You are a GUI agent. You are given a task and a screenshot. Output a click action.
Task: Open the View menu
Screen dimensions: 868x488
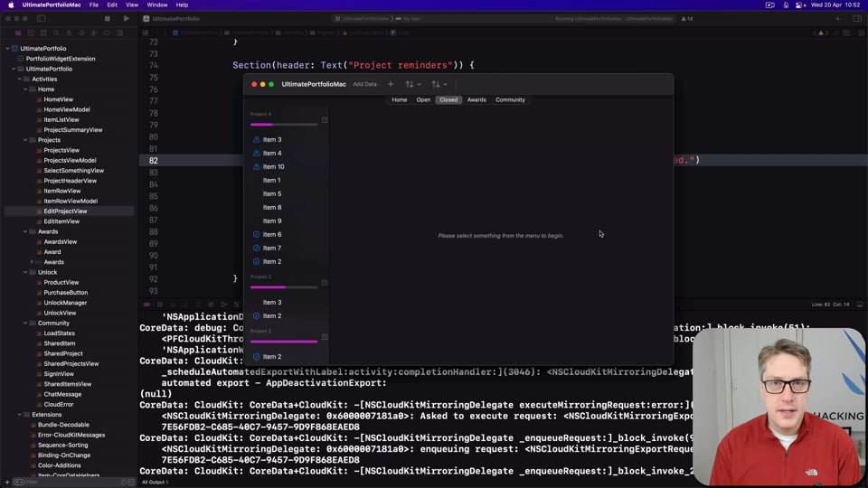pyautogui.click(x=132, y=5)
